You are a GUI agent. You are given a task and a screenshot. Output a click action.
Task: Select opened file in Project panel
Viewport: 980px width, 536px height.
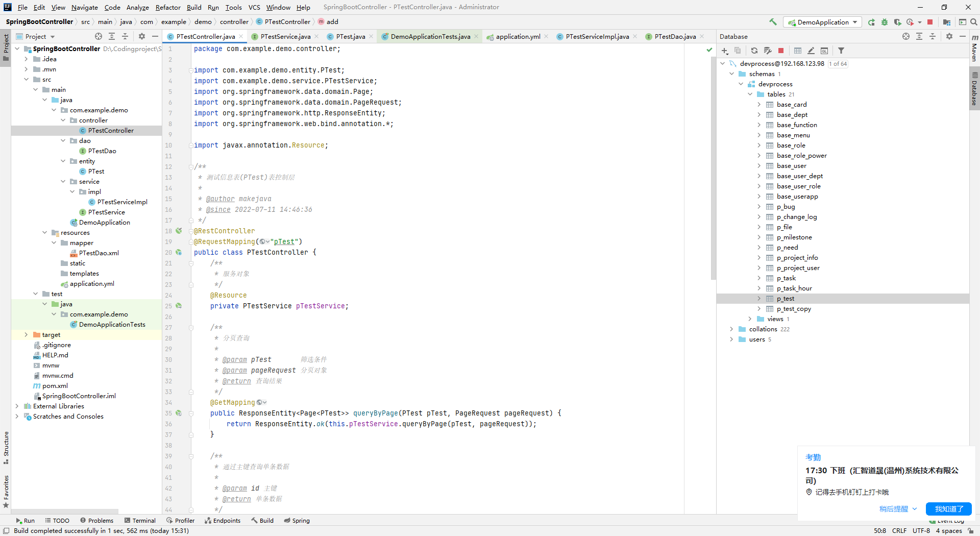pos(99,36)
